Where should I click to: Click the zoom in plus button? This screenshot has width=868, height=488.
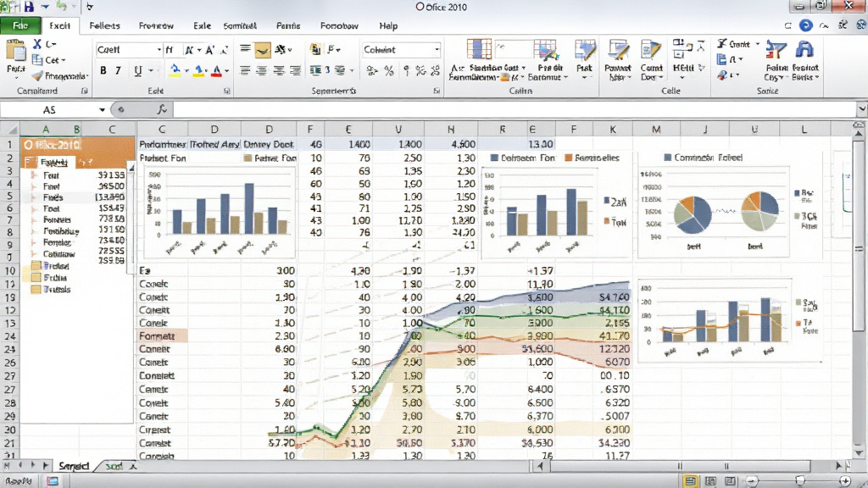pyautogui.click(x=845, y=481)
